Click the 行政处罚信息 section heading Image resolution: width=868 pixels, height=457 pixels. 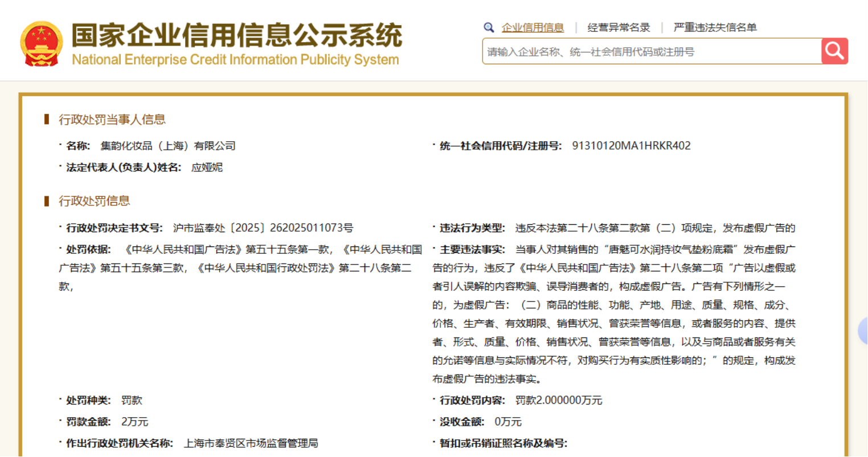coord(95,201)
